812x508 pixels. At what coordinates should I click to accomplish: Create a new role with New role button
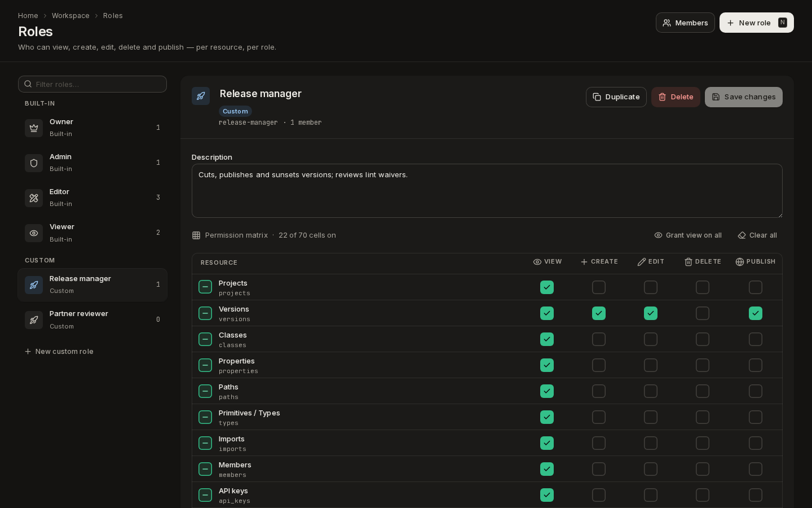pos(756,23)
